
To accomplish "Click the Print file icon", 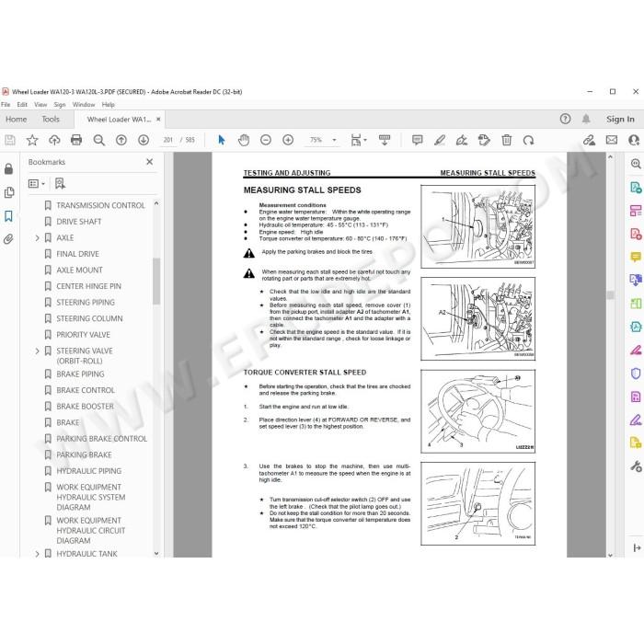I will [76, 140].
